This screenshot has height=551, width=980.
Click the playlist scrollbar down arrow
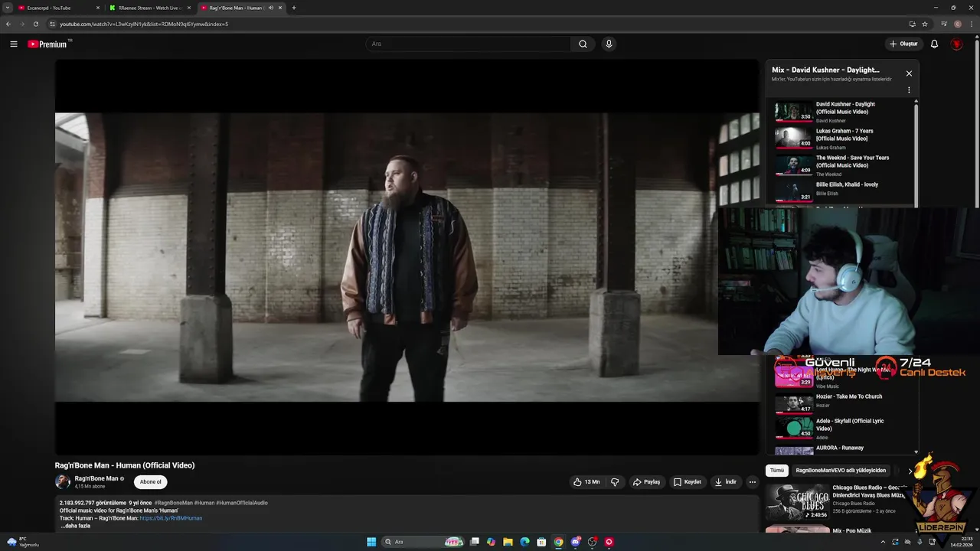click(x=916, y=452)
